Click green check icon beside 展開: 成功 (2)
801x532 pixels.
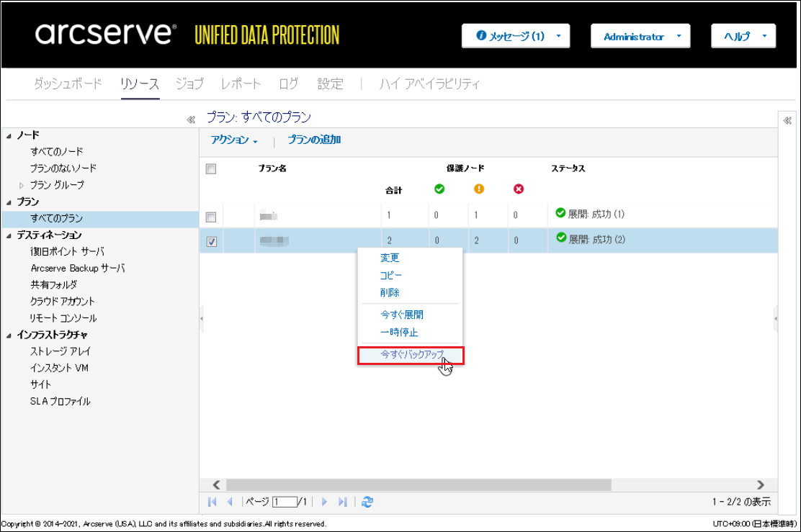(561, 238)
